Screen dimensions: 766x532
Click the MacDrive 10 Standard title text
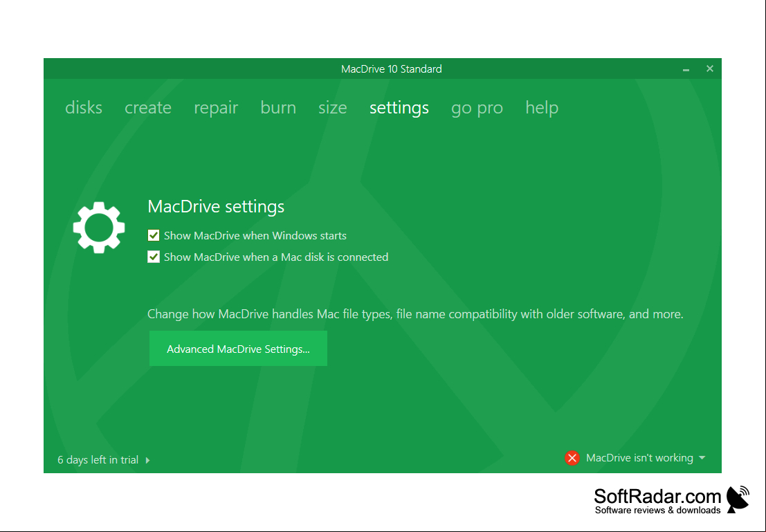[392, 69]
